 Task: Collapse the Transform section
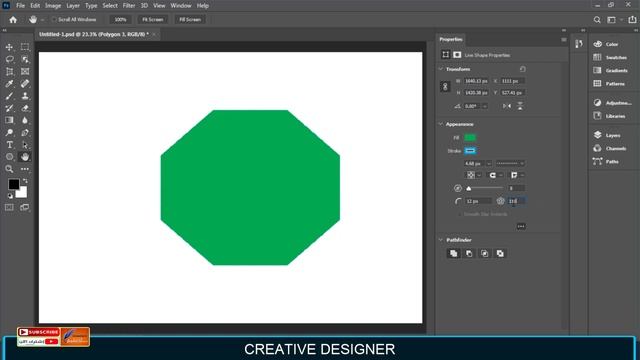[x=441, y=69]
